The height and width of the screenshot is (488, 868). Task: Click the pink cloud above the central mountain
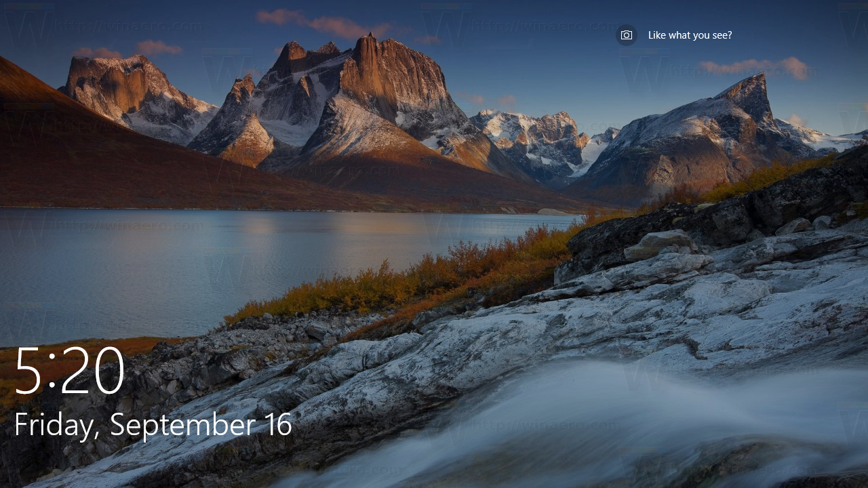coord(325,22)
